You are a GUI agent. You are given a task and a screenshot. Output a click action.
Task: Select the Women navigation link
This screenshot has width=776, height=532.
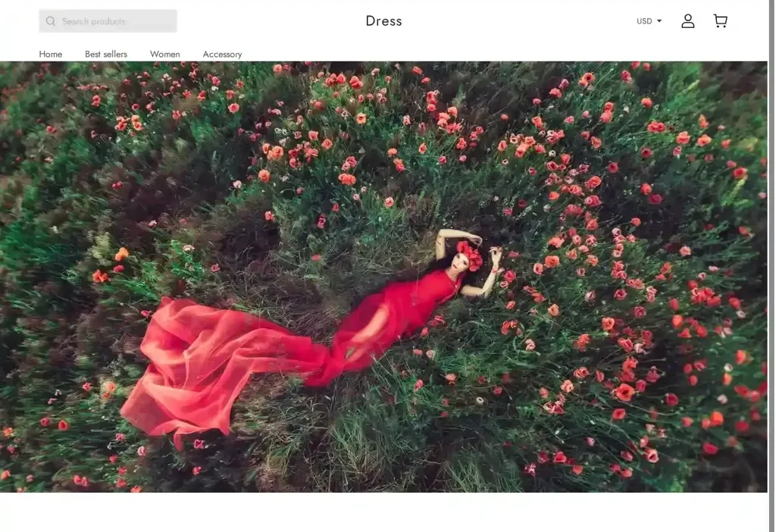pos(164,54)
